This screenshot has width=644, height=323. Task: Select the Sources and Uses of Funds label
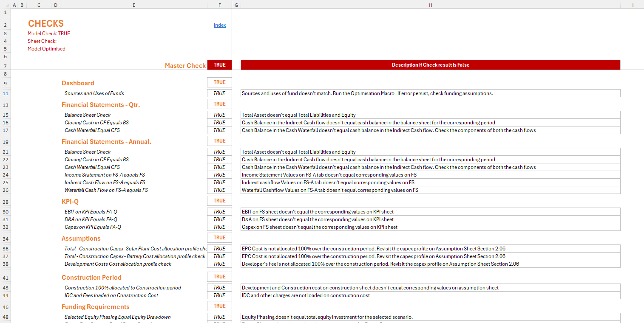94,93
